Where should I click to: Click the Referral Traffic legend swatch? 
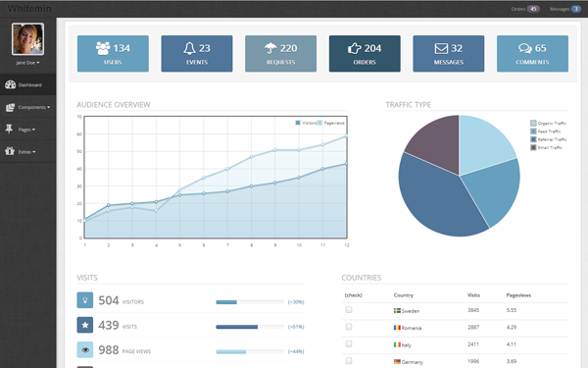pos(533,139)
